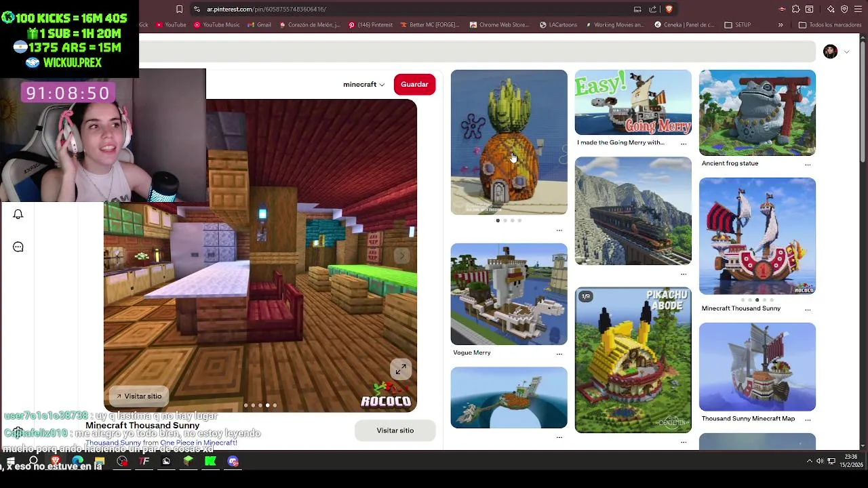Open the mountain railway train pin thumbnail
The image size is (868, 488).
pyautogui.click(x=633, y=211)
